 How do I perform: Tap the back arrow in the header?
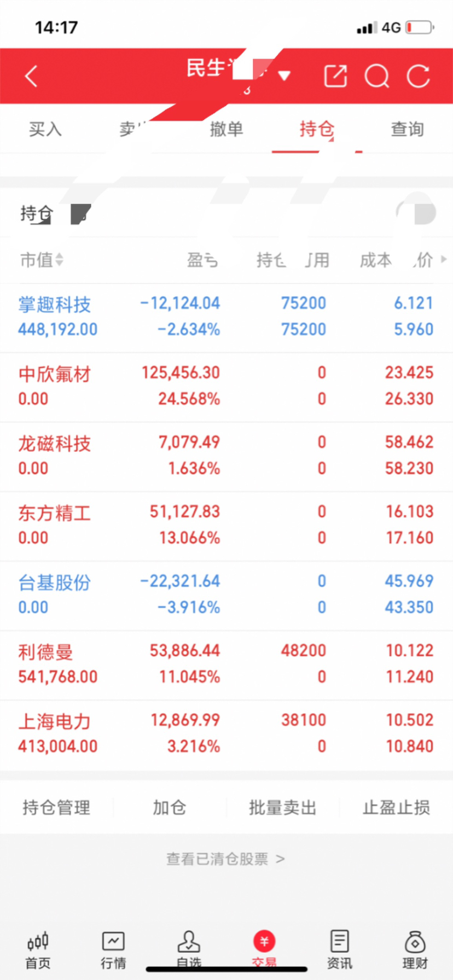coord(31,76)
